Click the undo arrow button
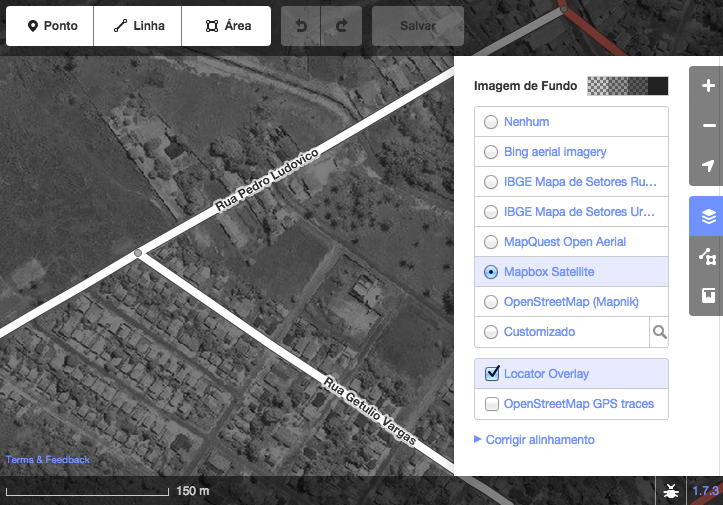Screen dimensions: 723x505 [x=301, y=26]
